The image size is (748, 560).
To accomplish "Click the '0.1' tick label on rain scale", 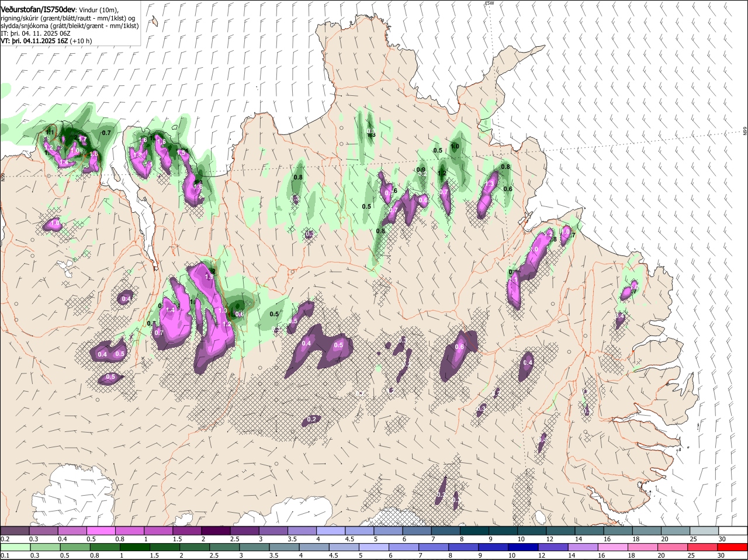I will coord(5,555).
